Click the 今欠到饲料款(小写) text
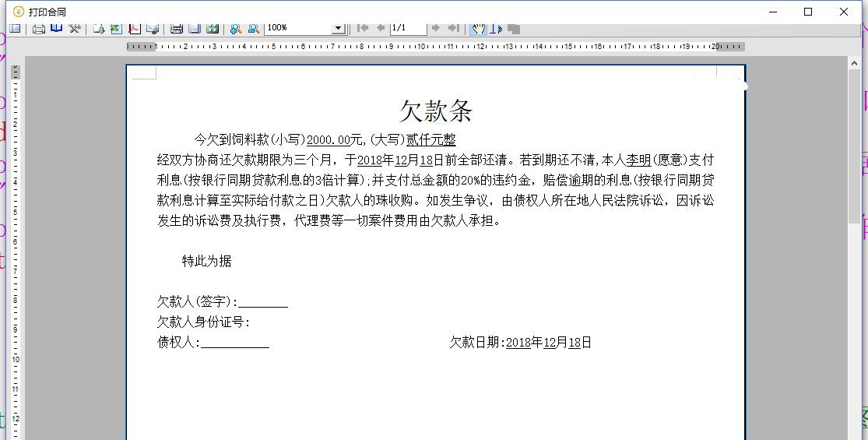This screenshot has width=868, height=440. [250, 140]
